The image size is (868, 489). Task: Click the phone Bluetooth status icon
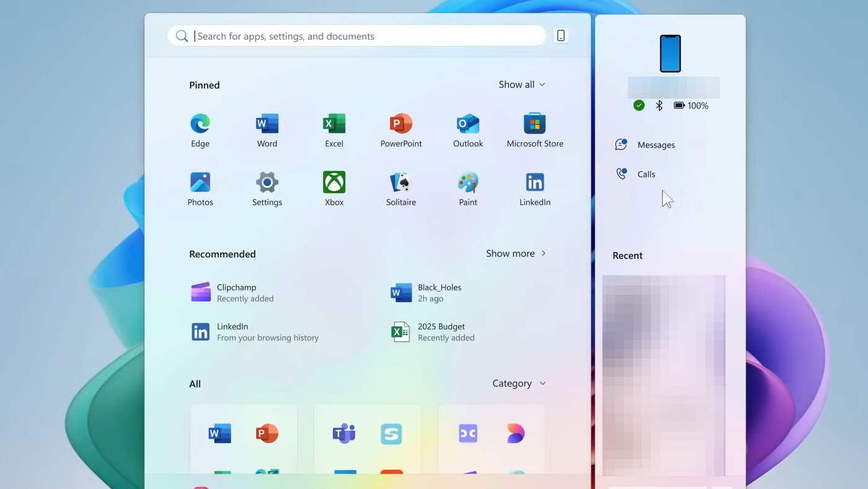click(659, 105)
